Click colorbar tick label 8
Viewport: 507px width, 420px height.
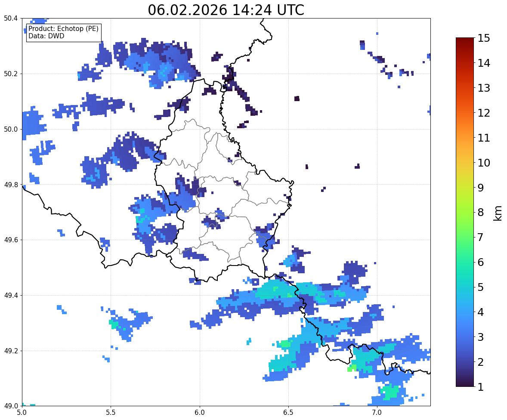click(x=481, y=213)
